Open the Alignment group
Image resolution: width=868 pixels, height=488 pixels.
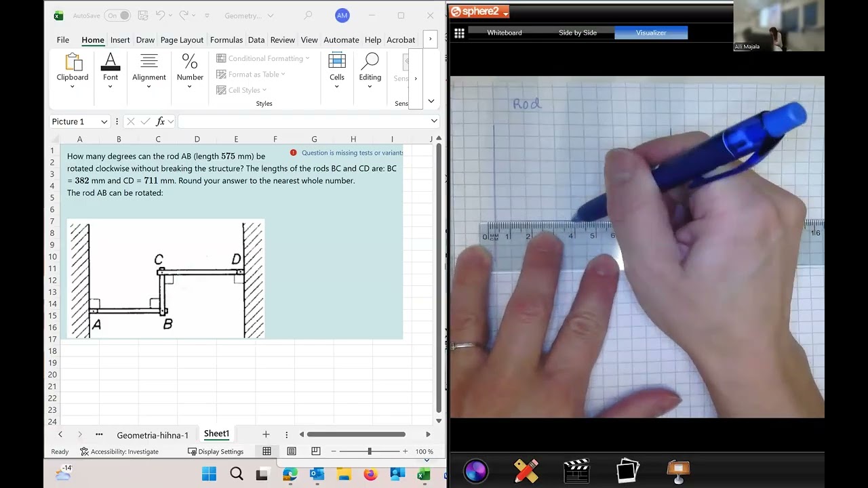(x=149, y=70)
